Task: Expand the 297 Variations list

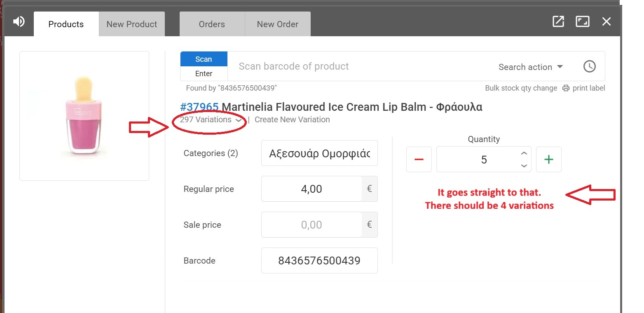Action: point(210,120)
